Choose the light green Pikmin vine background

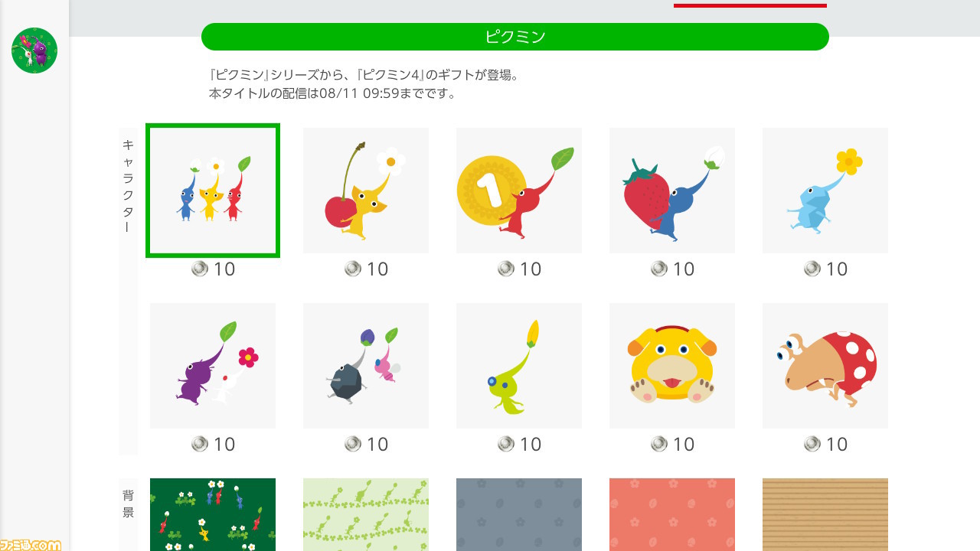[x=366, y=514]
